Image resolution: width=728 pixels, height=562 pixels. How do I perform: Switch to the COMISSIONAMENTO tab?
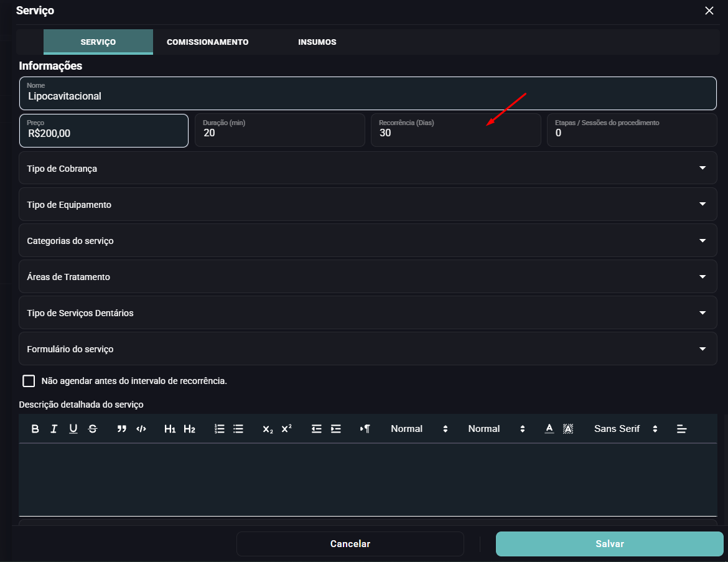[x=208, y=42]
